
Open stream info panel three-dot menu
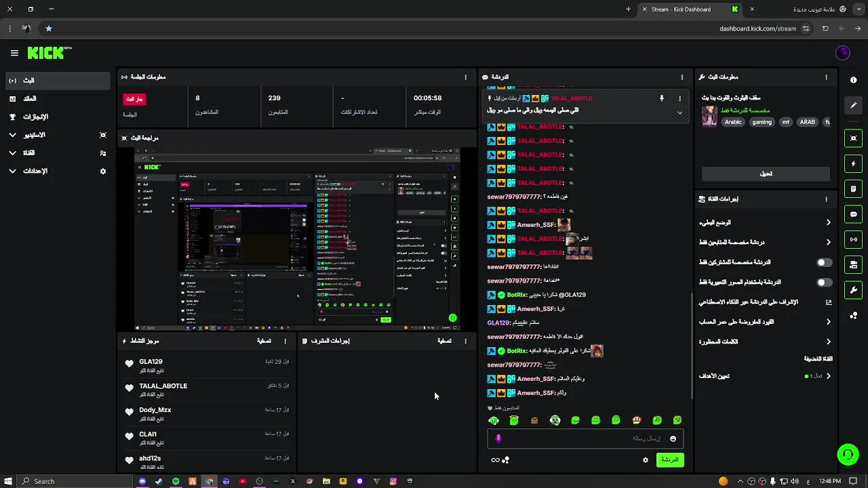pos(826,77)
